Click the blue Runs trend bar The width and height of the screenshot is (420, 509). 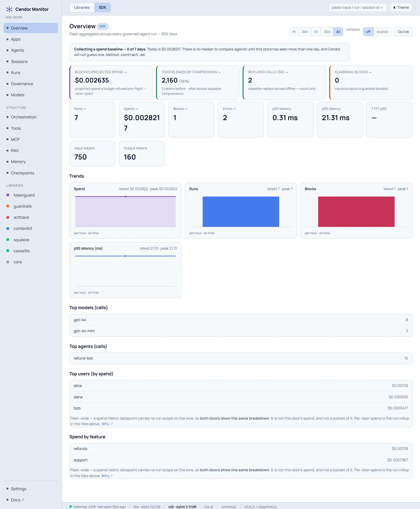[x=241, y=212]
